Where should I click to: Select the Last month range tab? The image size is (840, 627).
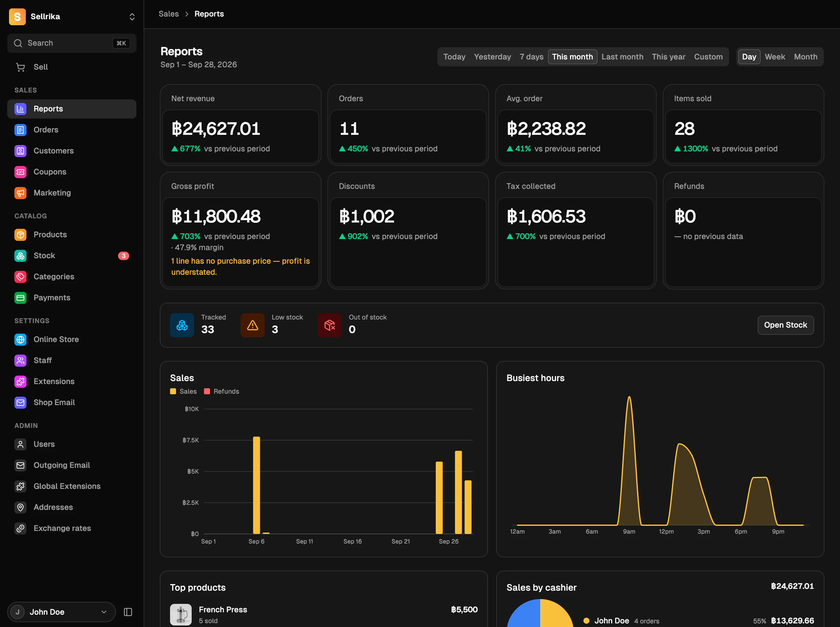622,57
